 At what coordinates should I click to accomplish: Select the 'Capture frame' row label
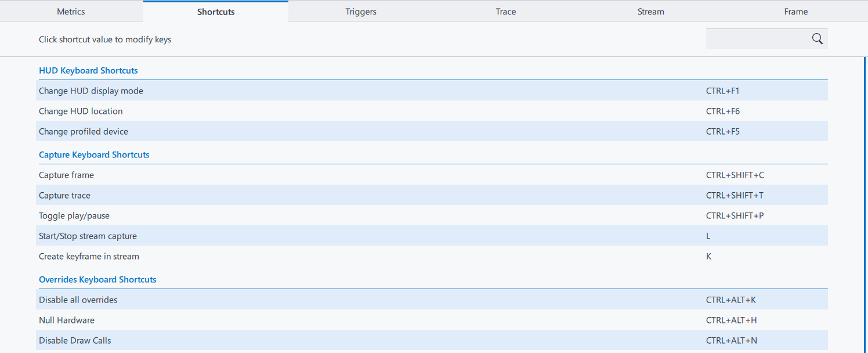point(66,175)
